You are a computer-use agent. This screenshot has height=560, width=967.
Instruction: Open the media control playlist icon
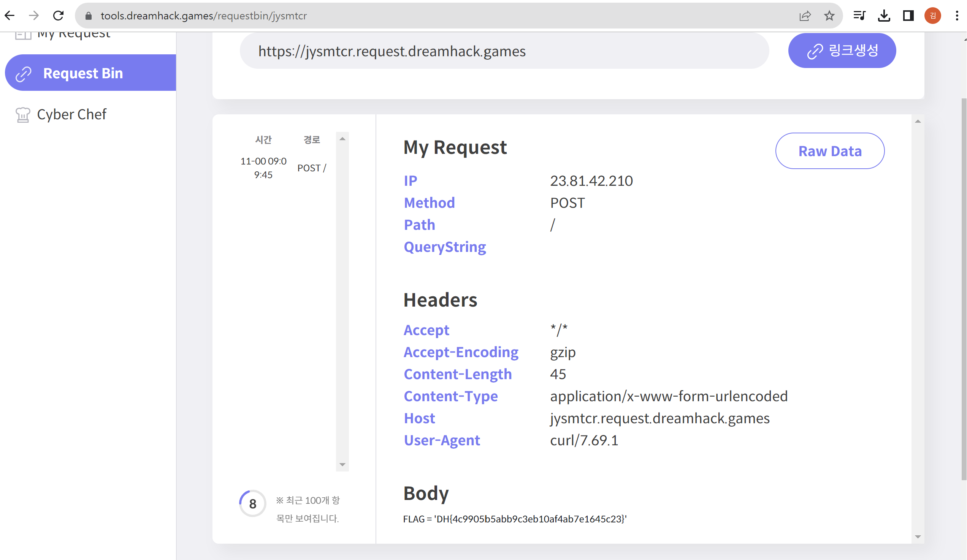tap(859, 16)
